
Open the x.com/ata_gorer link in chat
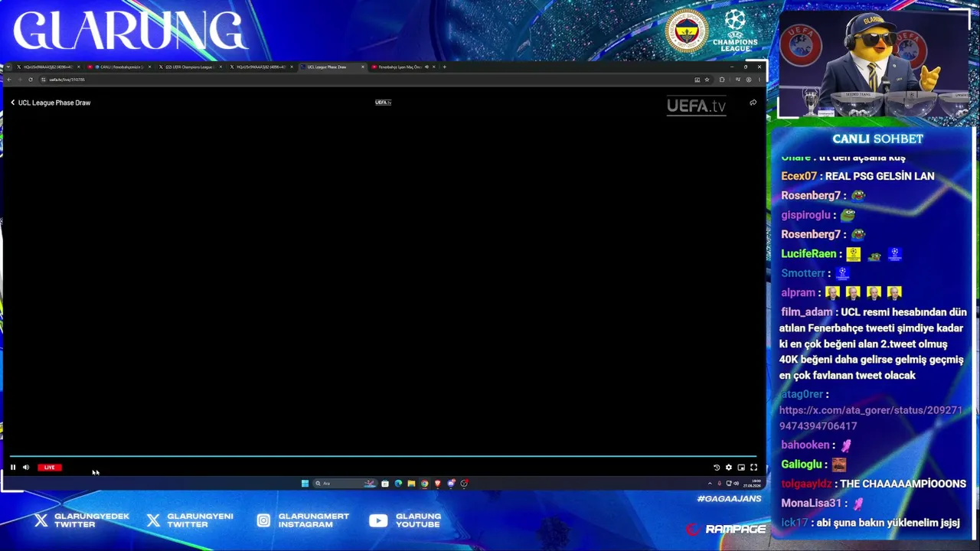click(871, 418)
